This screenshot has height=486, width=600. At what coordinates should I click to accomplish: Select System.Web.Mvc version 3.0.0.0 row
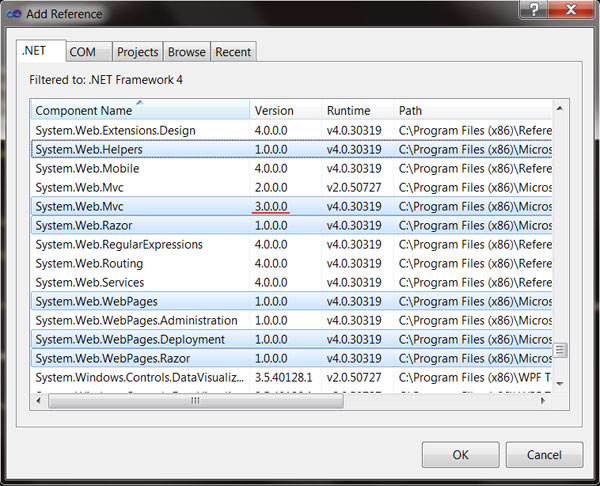pos(292,206)
